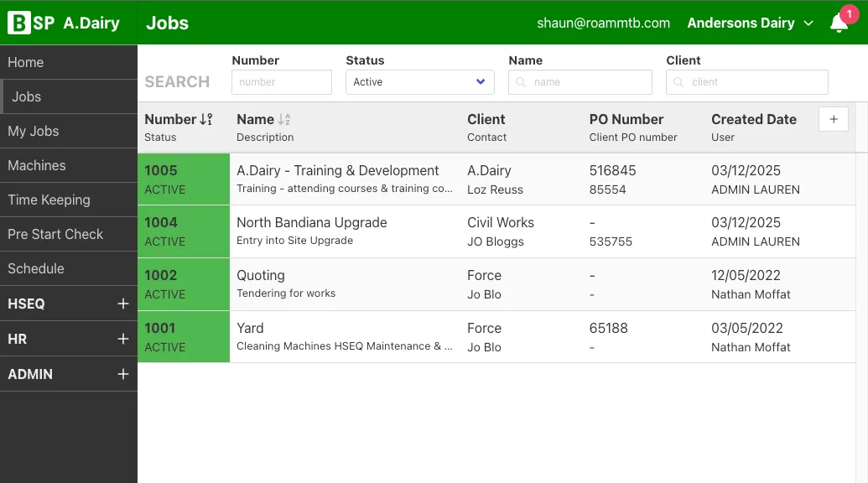Select Jobs in the sidebar
The image size is (868, 483).
click(69, 96)
